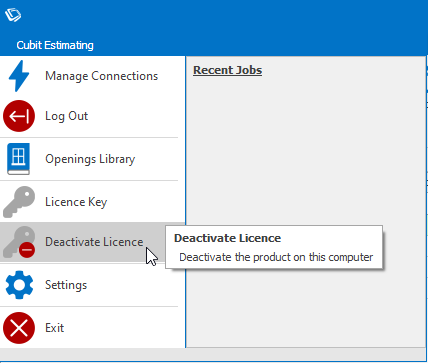Click the Deactivate Licence tooltip title
This screenshot has width=428, height=363.
tap(227, 238)
